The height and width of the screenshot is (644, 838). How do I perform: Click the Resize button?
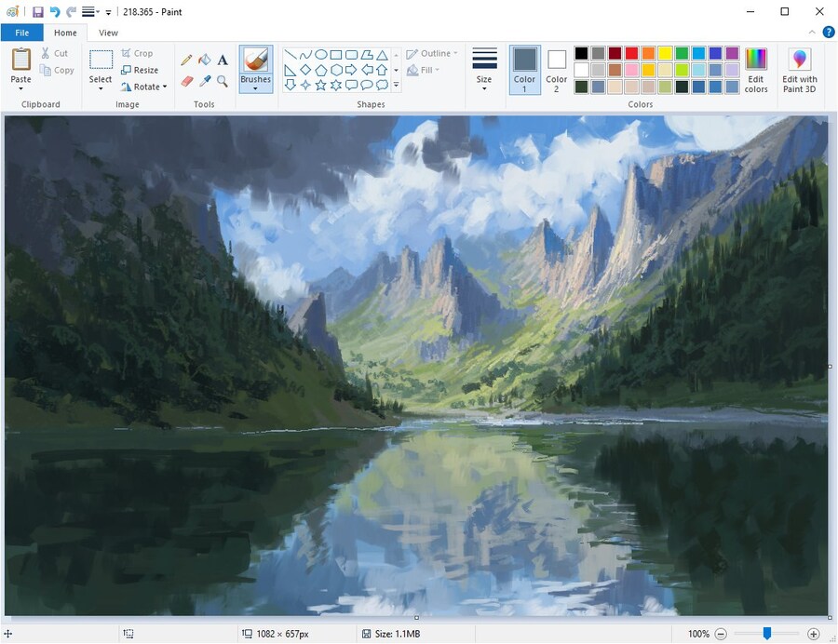click(x=140, y=70)
